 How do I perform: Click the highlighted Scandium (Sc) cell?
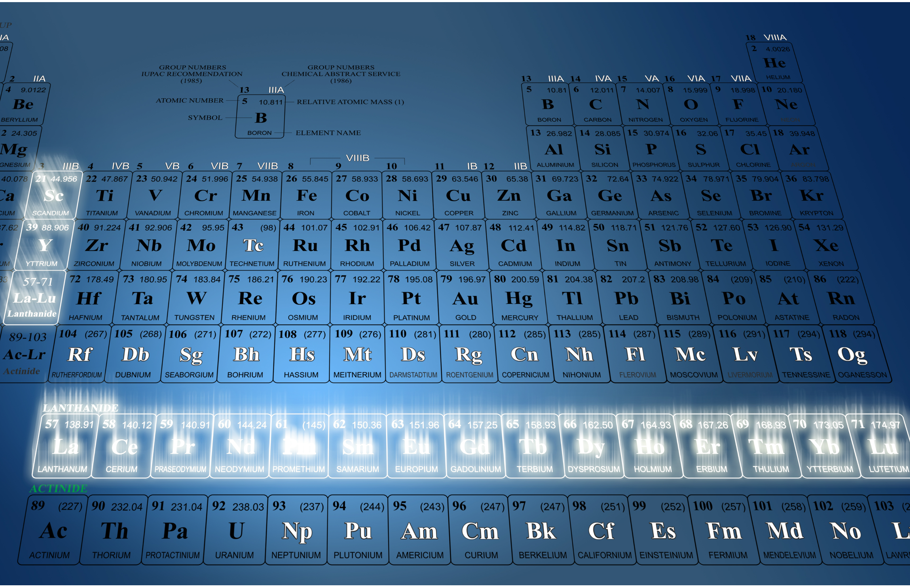coord(53,195)
